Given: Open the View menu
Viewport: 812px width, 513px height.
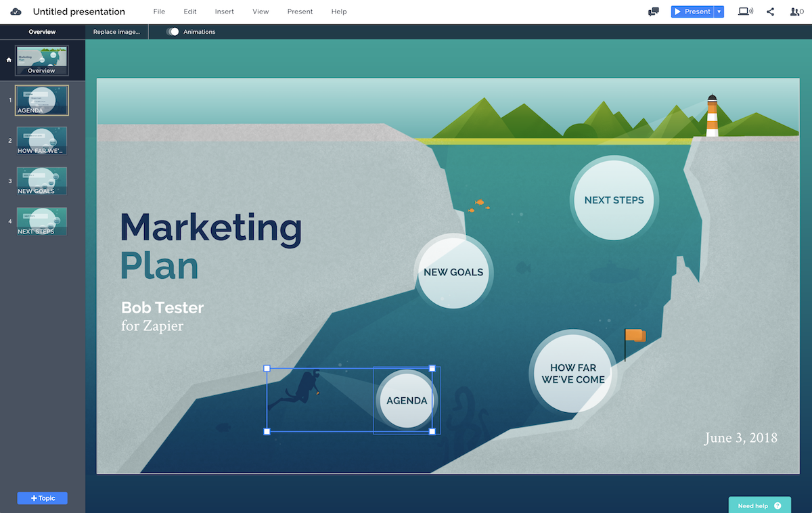Looking at the screenshot, I should [261, 12].
